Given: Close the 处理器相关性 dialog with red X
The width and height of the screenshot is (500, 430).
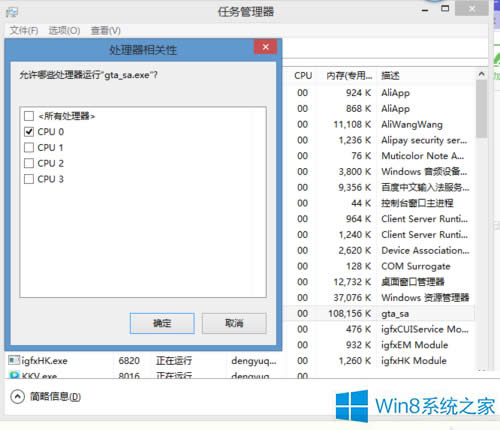Looking at the screenshot, I should coord(265,47).
